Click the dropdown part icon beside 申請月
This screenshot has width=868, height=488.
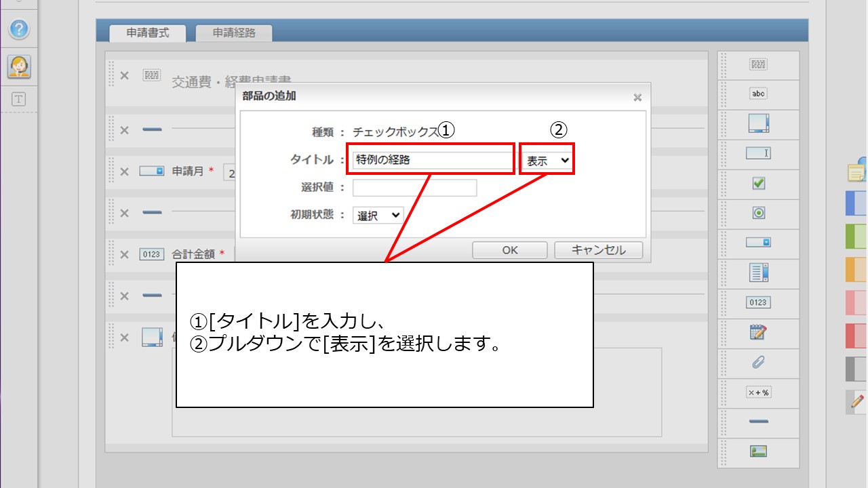tap(152, 171)
